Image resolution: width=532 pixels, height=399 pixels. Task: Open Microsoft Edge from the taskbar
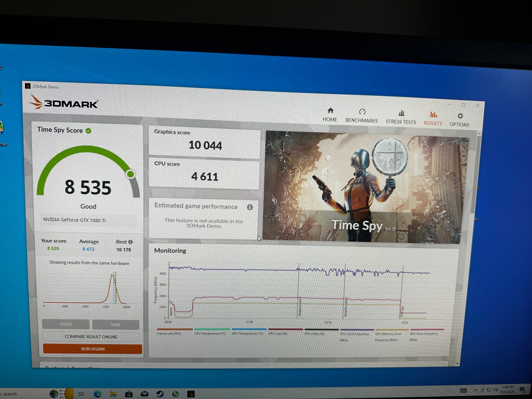pos(97,394)
